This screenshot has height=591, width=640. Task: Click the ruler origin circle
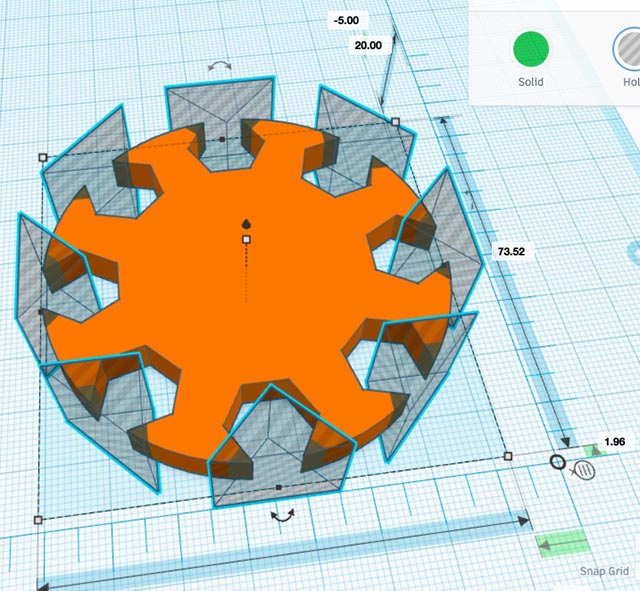(558, 463)
